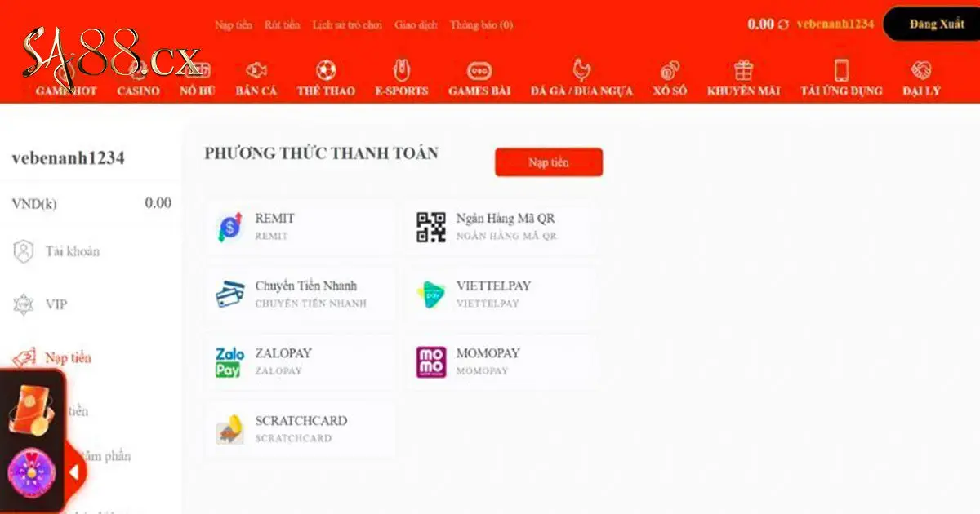
Task: Open Rút tiền in top menu
Action: [283, 25]
